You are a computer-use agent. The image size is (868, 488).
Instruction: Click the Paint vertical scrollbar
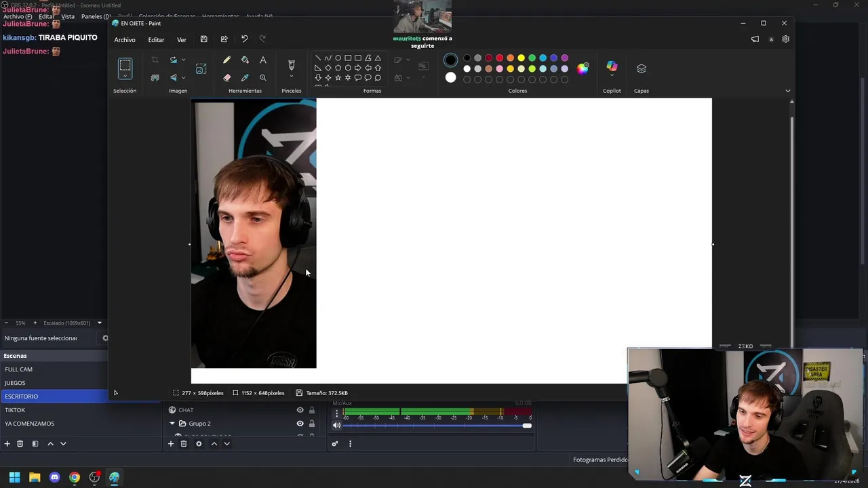791,230
